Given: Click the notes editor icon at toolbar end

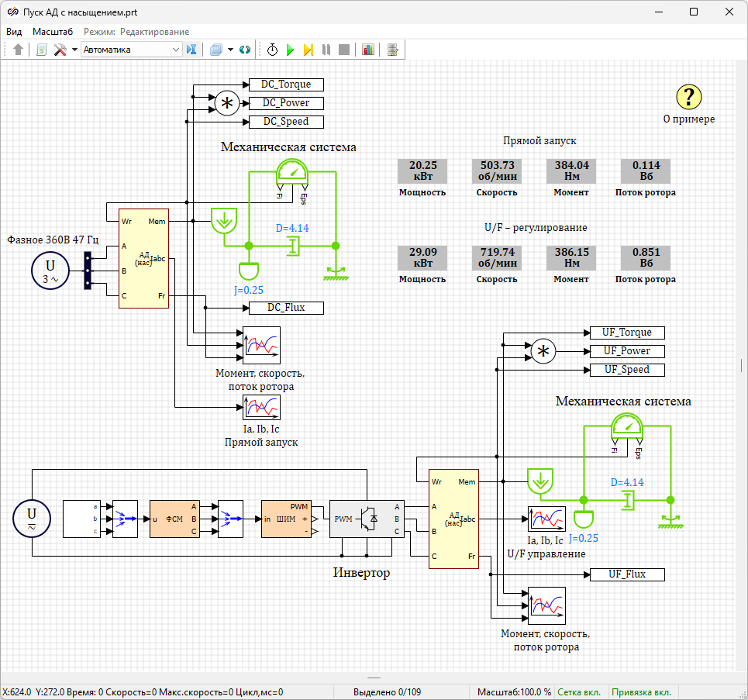Looking at the screenshot, I should click(393, 50).
